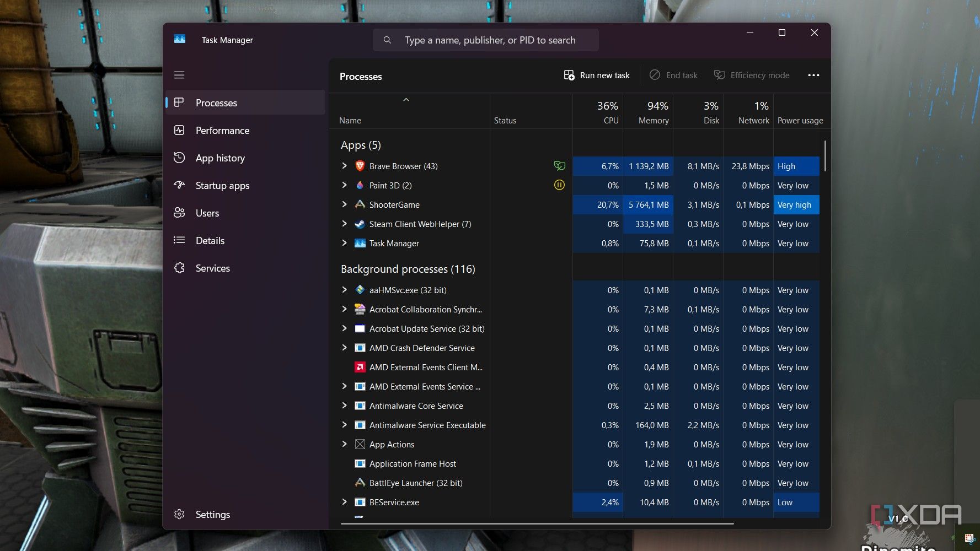Sort by the CPU column header
Screen dimensions: 980x551
tap(598, 112)
